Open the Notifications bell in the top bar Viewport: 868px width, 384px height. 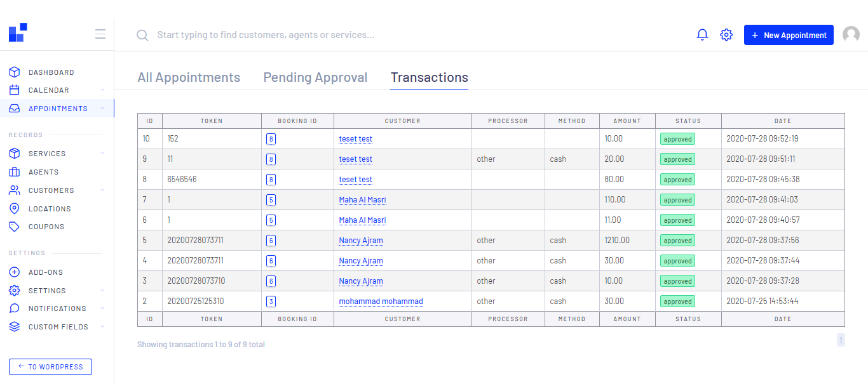coord(702,35)
